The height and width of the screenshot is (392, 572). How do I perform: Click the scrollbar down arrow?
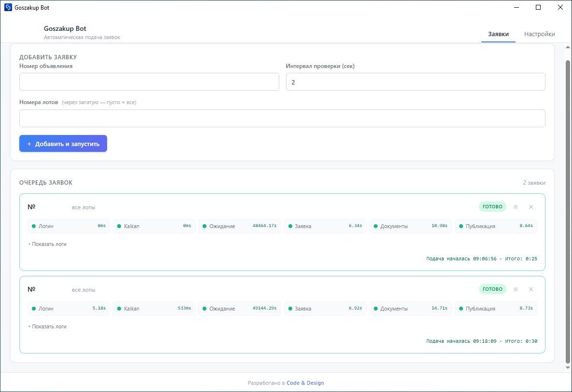click(x=568, y=368)
